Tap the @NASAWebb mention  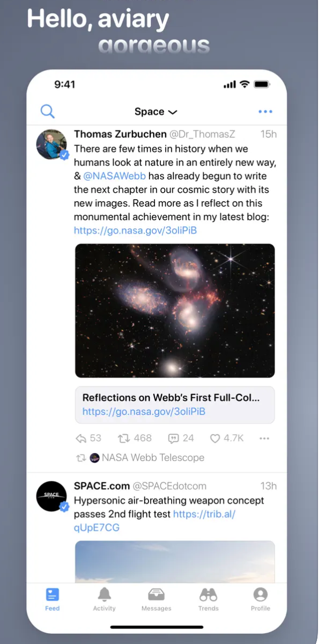[115, 176]
